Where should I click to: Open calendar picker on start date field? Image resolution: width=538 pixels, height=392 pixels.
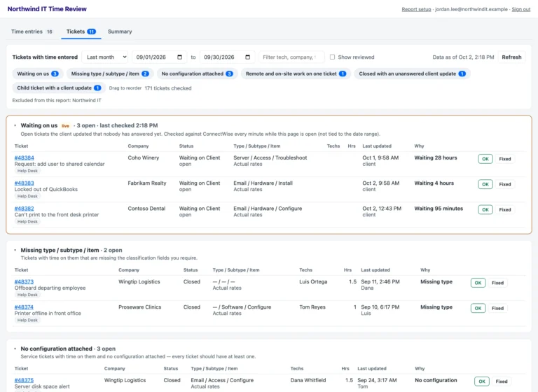click(x=179, y=57)
